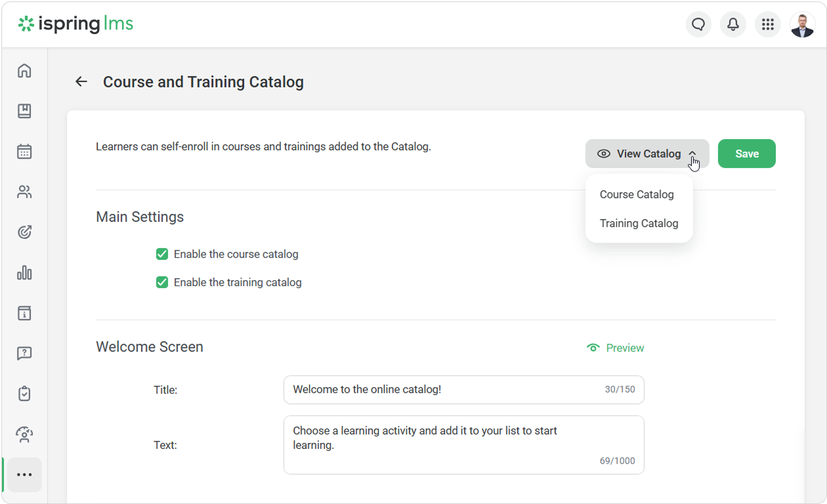Select Training Catalog from the dropdown
The height and width of the screenshot is (504, 827).
tap(639, 223)
